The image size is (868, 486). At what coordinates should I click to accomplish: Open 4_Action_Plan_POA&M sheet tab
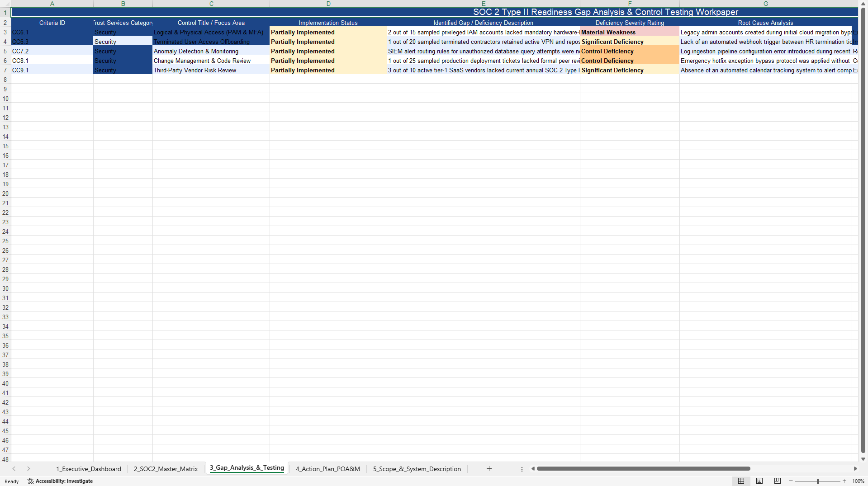(x=328, y=469)
